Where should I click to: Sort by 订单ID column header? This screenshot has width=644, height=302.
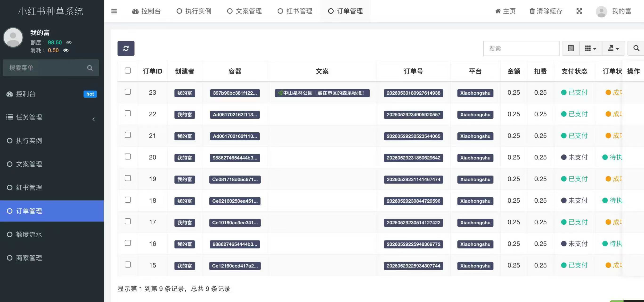152,71
